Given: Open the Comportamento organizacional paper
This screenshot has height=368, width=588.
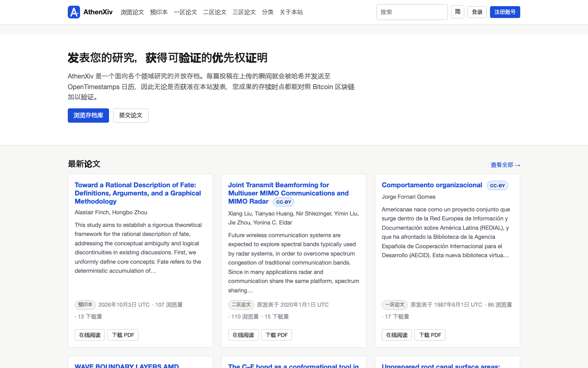Looking at the screenshot, I should (432, 185).
